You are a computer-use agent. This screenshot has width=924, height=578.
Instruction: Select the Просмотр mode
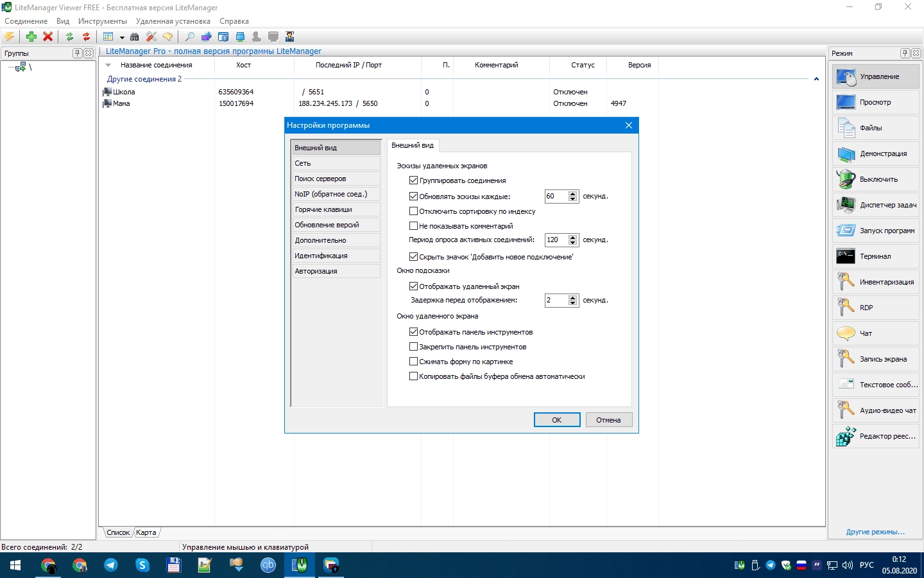point(876,102)
